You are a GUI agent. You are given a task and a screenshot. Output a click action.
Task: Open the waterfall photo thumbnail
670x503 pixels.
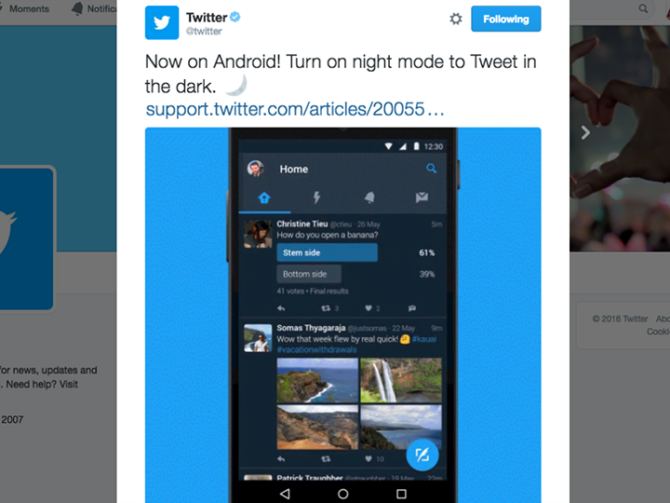tap(401, 380)
